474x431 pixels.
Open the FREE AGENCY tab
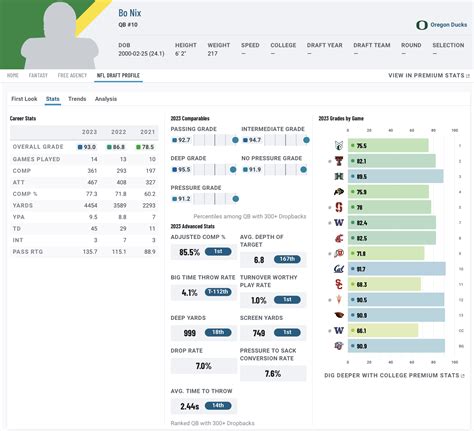point(72,75)
